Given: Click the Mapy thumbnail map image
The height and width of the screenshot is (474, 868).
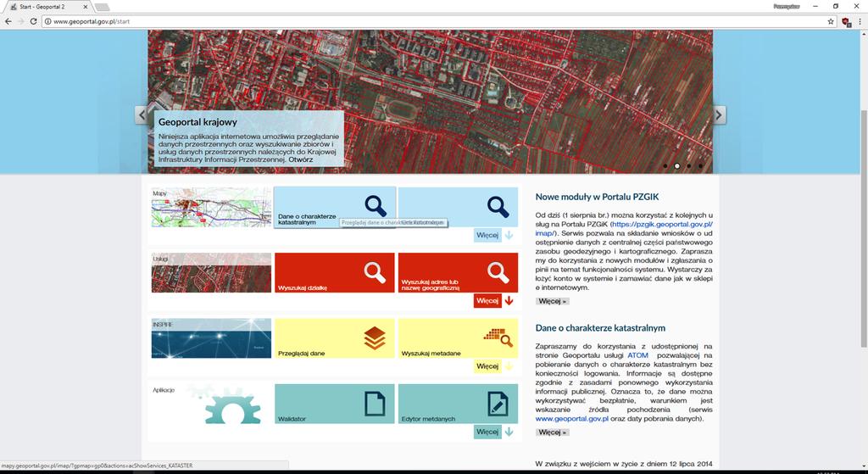Looking at the screenshot, I should pyautogui.click(x=211, y=207).
